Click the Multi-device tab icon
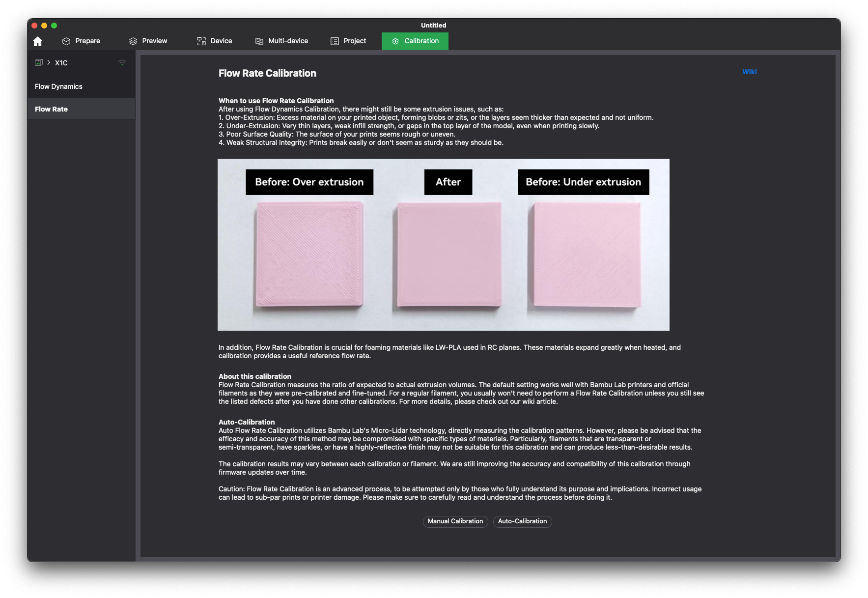Screen dimensions: 868x598 [259, 41]
